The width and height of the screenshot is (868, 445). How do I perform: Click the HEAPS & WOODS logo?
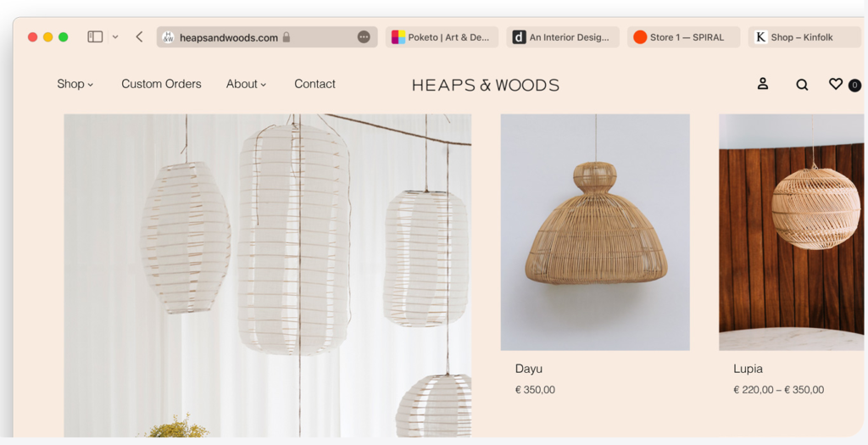click(x=486, y=86)
